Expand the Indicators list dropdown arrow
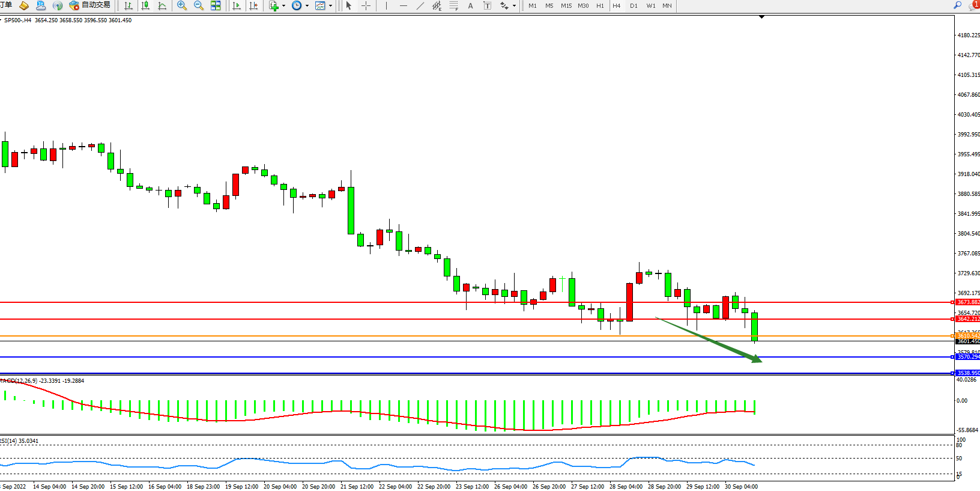980x491 pixels. point(283,5)
